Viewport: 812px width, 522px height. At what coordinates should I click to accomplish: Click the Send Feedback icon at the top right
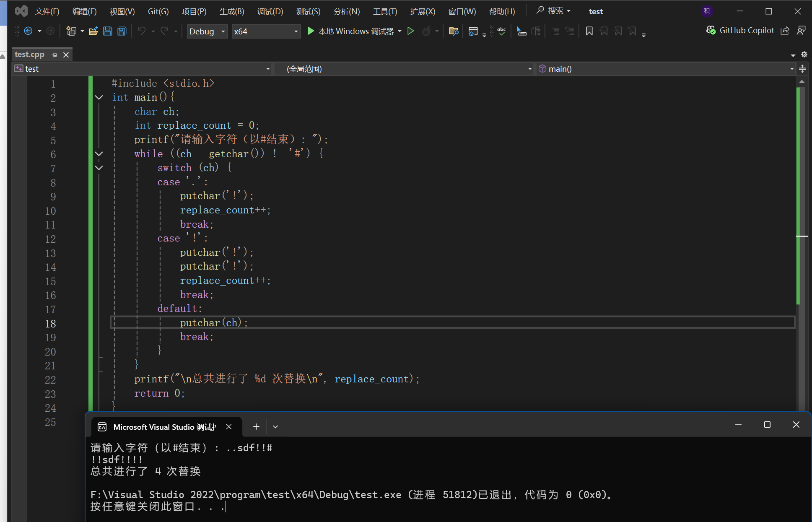[x=801, y=30]
